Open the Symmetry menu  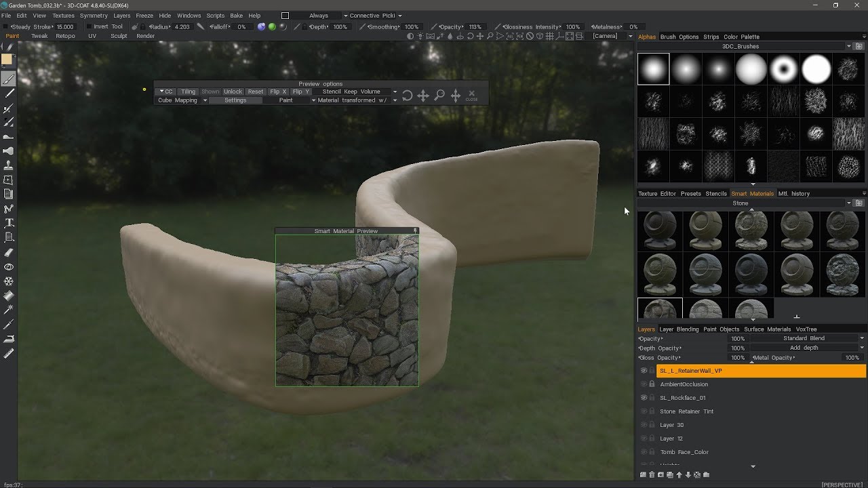coord(94,16)
